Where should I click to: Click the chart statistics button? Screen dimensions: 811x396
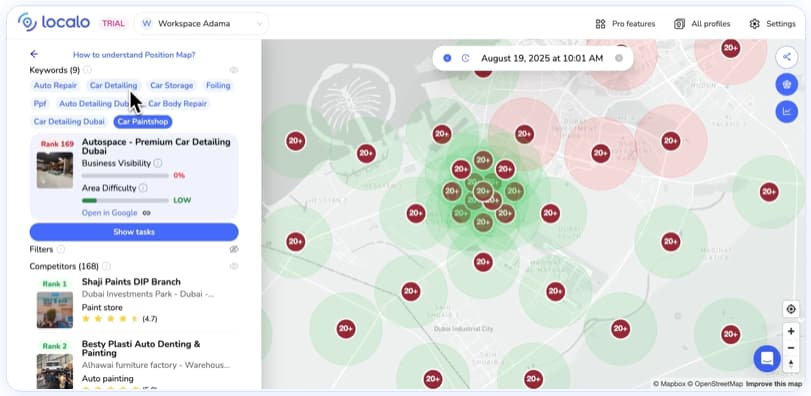[787, 111]
